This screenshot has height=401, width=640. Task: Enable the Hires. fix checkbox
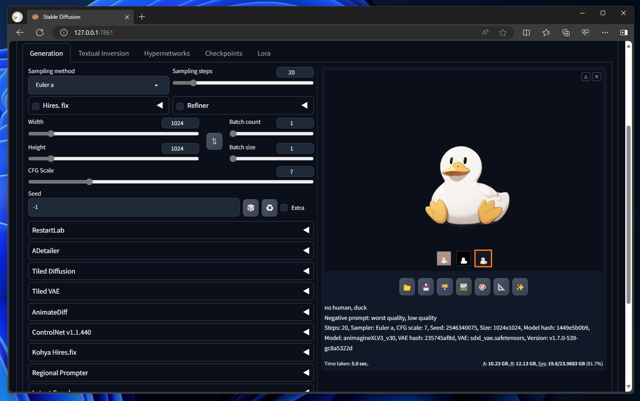36,106
